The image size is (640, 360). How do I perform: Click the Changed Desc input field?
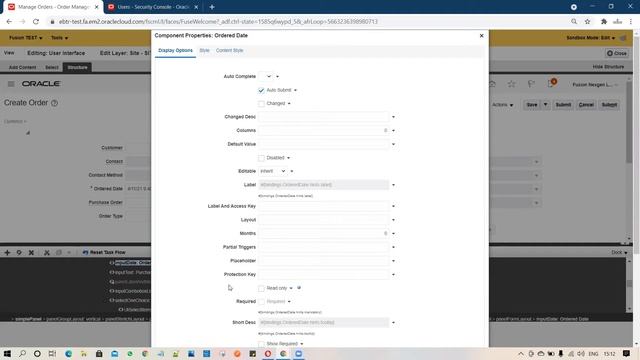[x=324, y=117]
